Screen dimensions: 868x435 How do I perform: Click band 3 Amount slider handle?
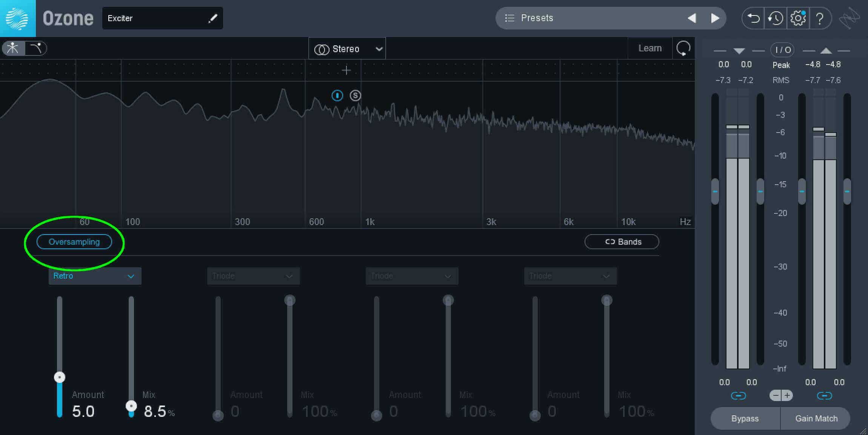[x=377, y=415]
